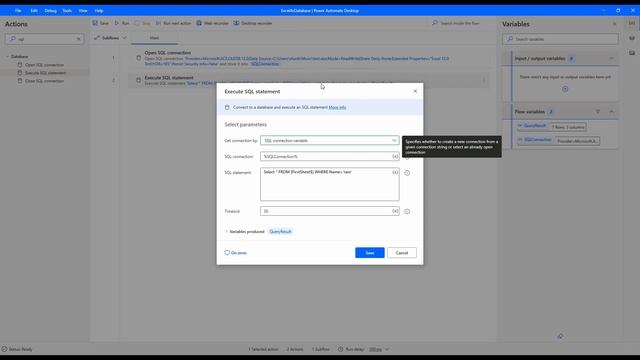Click the Search variables field
Image resolution: width=640 pixels, height=360 pixels.
pos(560,39)
